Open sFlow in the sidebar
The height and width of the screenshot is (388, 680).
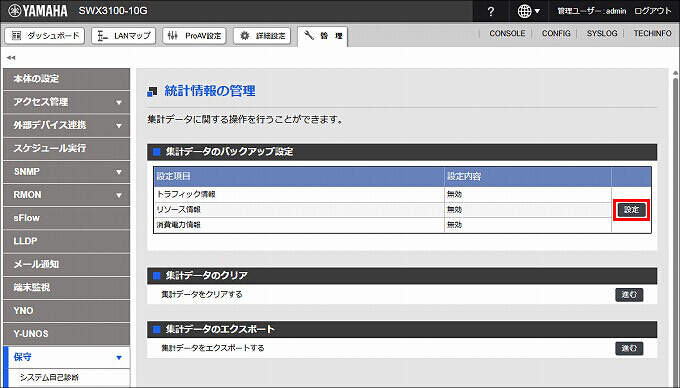66,218
